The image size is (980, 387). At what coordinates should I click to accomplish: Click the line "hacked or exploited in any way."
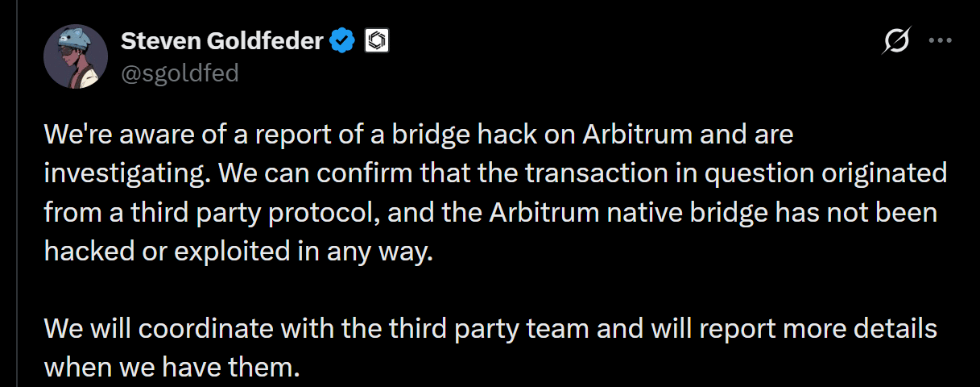tap(239, 252)
